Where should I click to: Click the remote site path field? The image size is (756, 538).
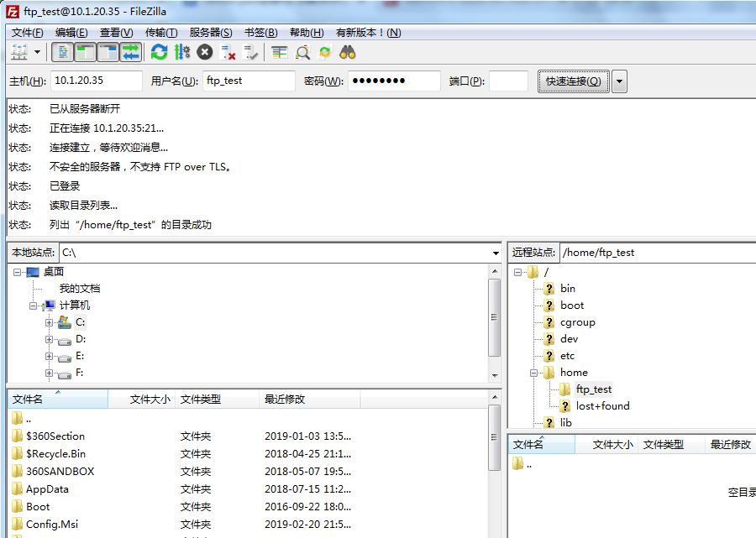pyautogui.click(x=658, y=253)
